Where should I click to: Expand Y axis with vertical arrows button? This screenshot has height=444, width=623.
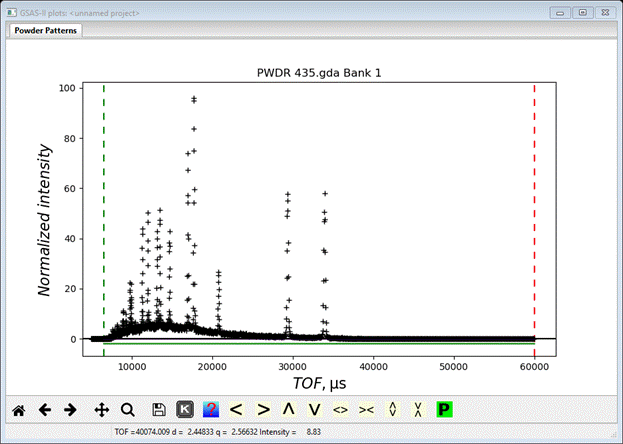point(392,409)
